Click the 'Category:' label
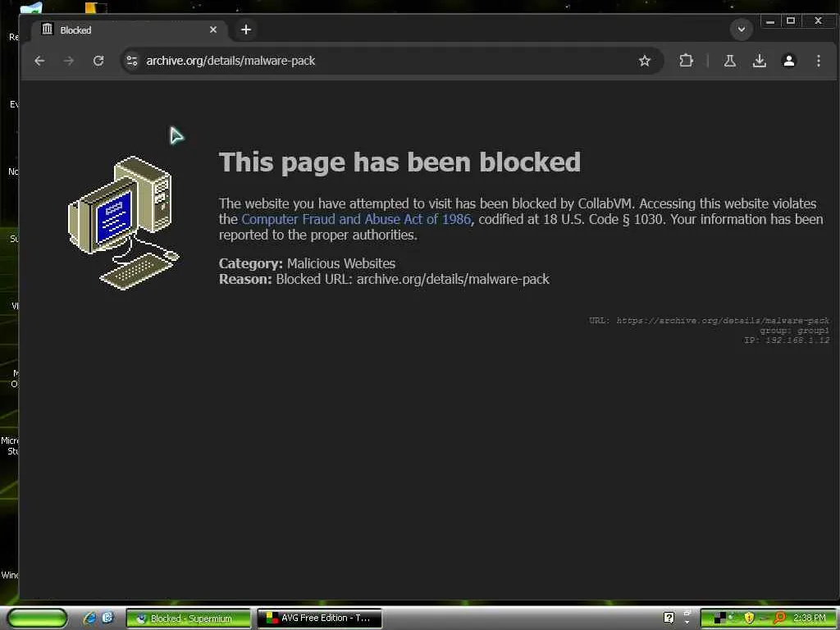Viewport: 840px width, 630px height. click(251, 263)
